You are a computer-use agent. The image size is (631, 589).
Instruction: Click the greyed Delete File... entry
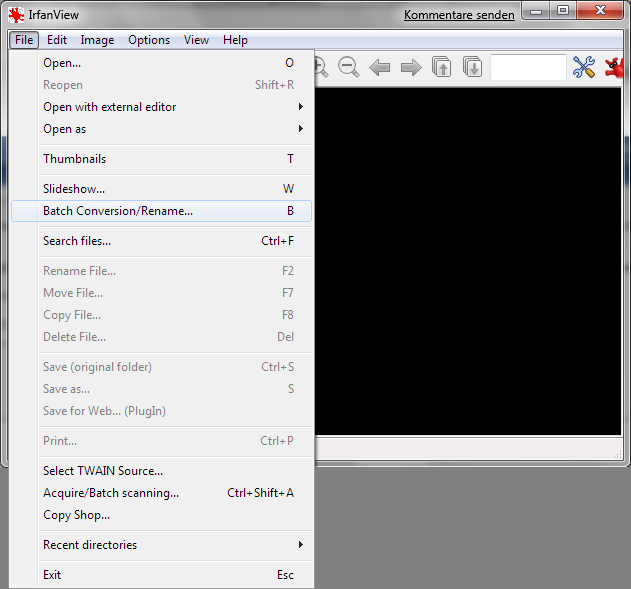[x=161, y=337]
